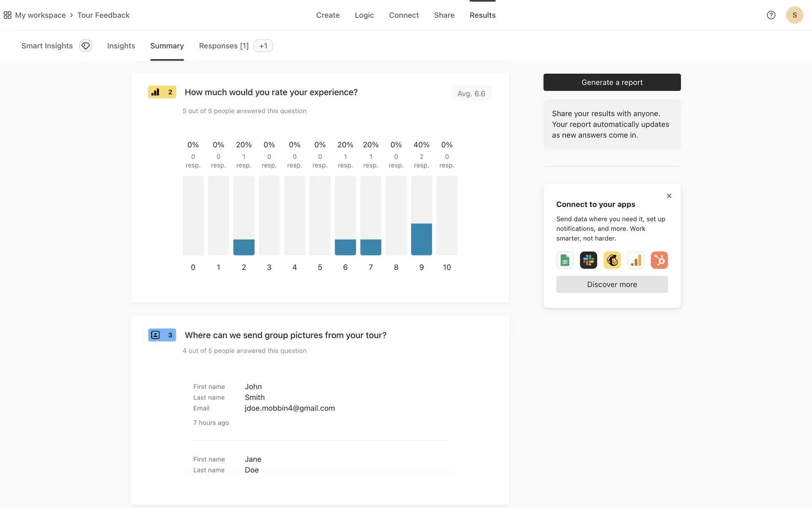Open the user avatar S menu

tap(794, 15)
